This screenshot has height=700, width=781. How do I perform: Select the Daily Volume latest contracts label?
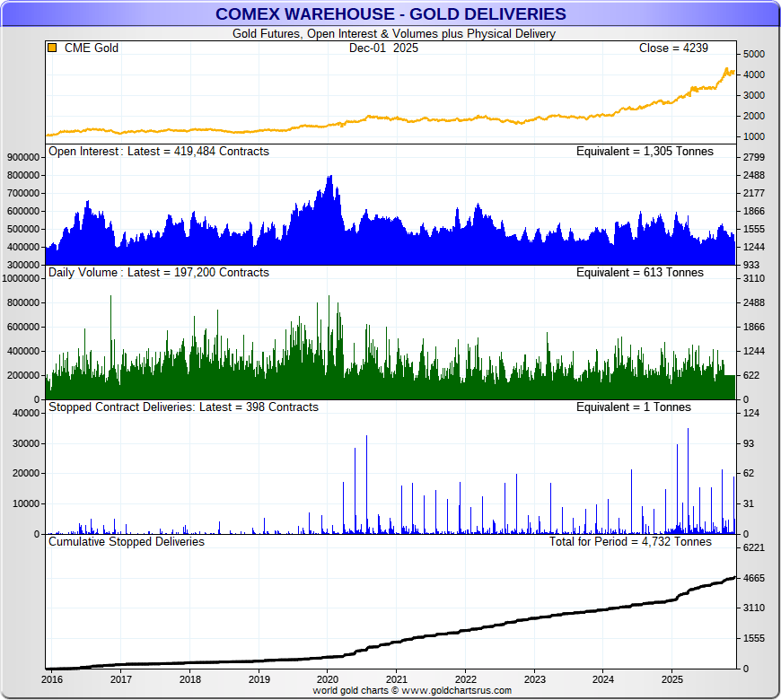pos(158,272)
